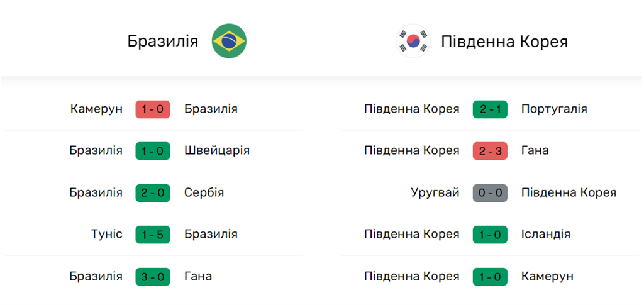Open the Південна Корея 1-0 Камерун score badge
Screen dimensions: 644x305
coord(490,277)
